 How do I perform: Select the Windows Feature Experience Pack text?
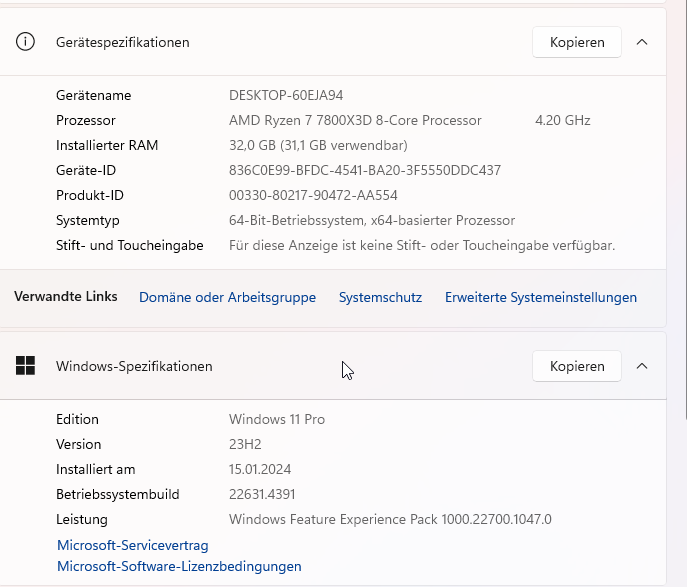coord(390,519)
